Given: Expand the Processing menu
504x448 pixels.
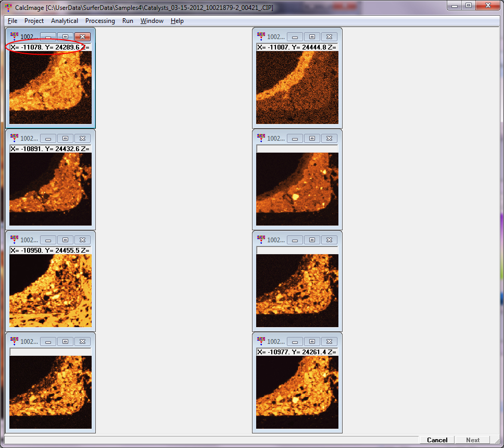Looking at the screenshot, I should (x=100, y=21).
